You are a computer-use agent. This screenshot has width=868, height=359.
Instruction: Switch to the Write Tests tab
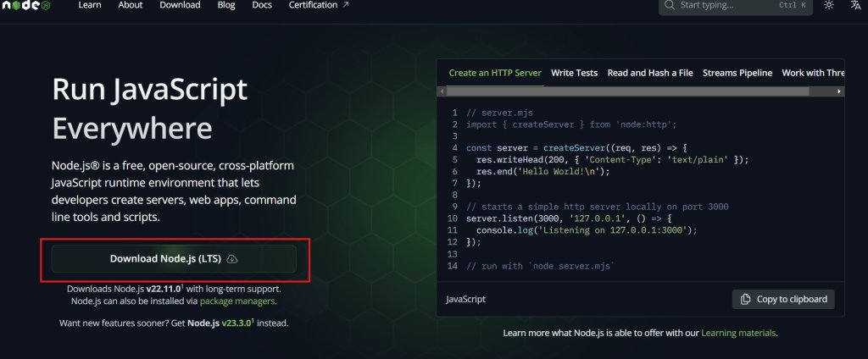click(574, 73)
